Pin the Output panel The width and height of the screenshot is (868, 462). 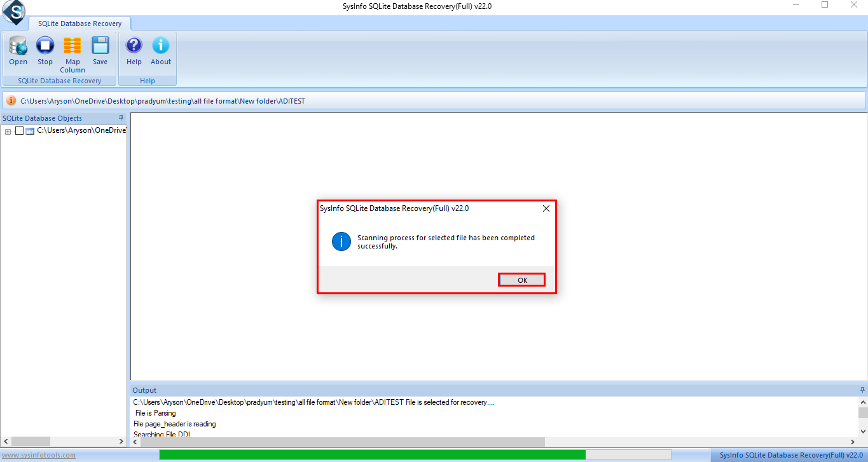[x=862, y=390]
